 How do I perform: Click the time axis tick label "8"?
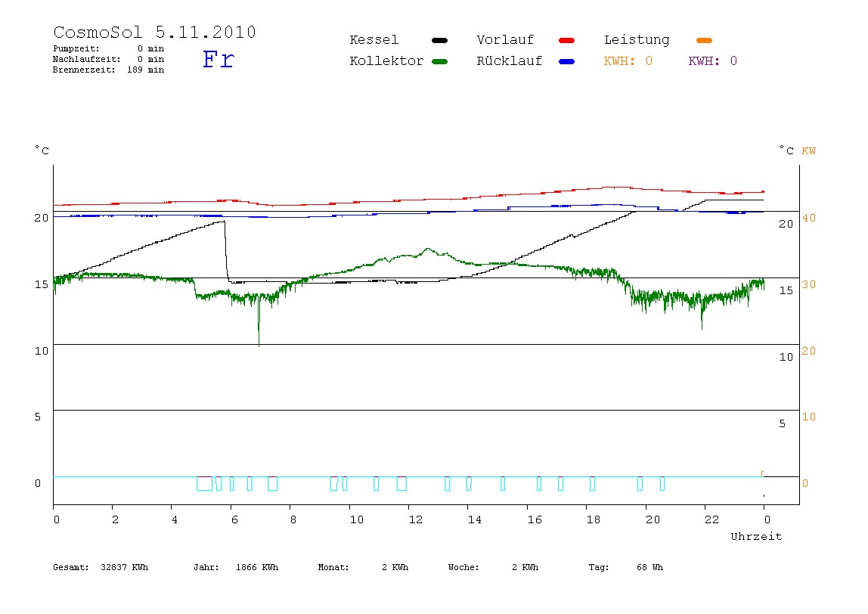(293, 520)
